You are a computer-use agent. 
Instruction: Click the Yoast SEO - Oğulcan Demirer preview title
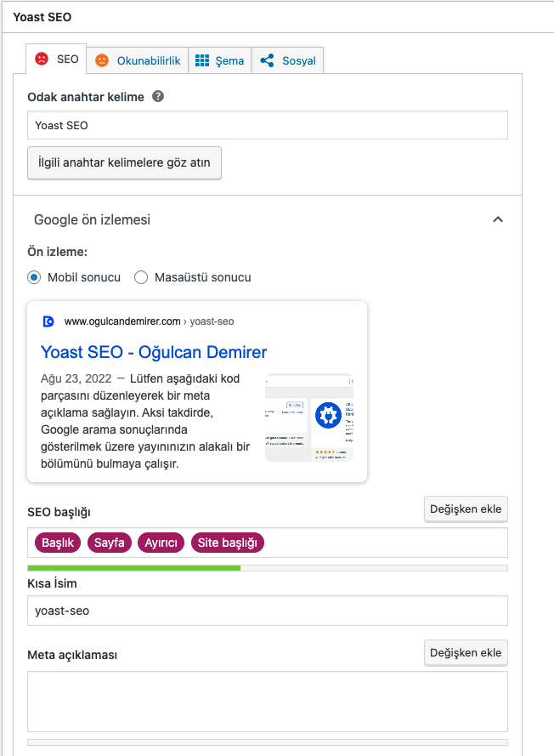coord(154,352)
